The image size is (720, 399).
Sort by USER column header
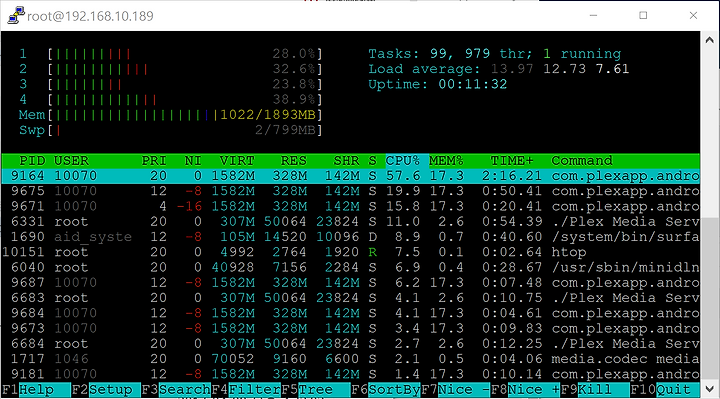(71, 161)
